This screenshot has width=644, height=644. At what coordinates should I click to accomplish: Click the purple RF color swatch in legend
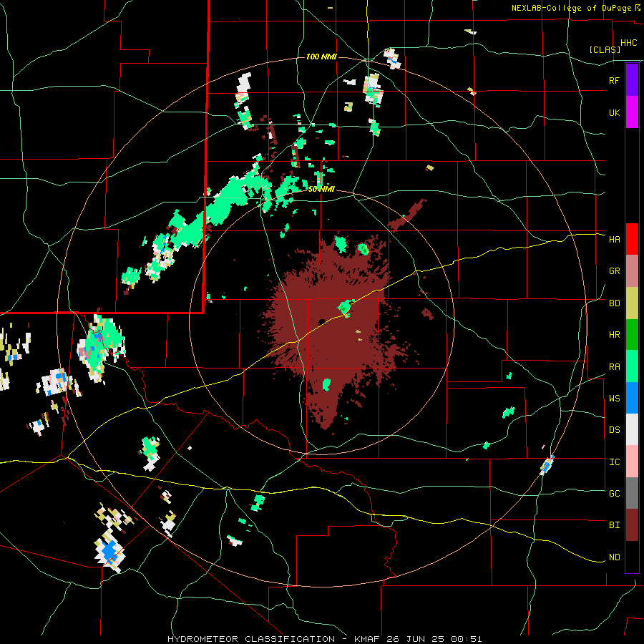pyautogui.click(x=632, y=80)
